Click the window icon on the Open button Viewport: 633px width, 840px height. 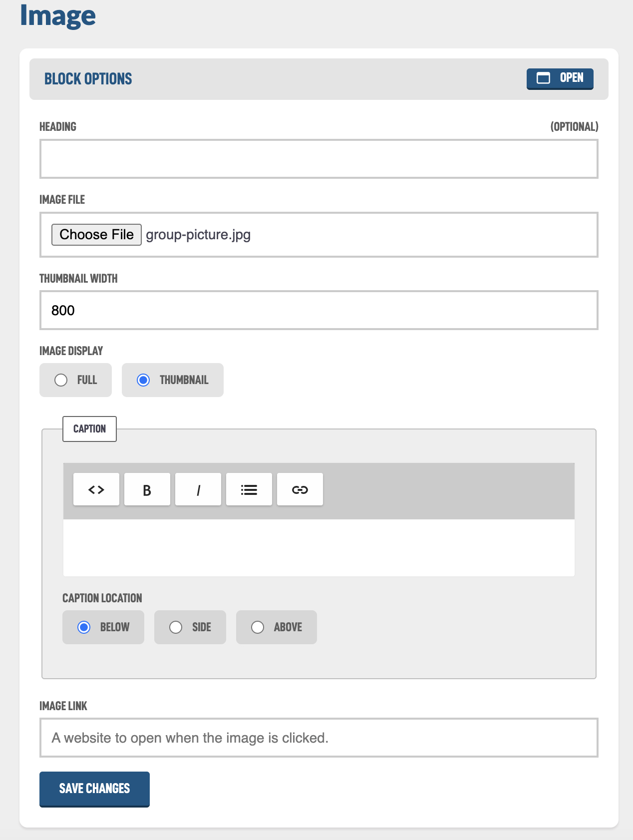543,78
